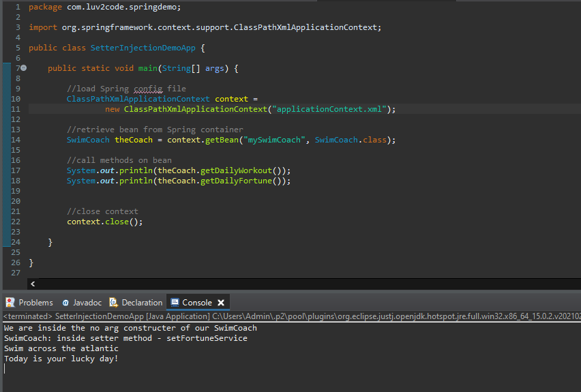Click the theCoach variable on line 14

click(134, 140)
